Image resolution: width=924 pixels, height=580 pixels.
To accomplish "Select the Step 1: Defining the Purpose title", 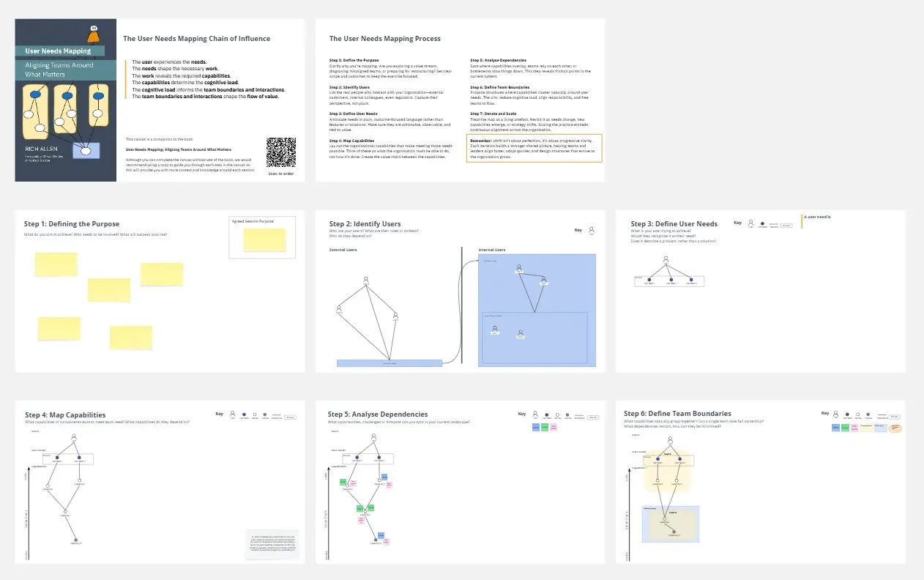I will click(x=72, y=224).
